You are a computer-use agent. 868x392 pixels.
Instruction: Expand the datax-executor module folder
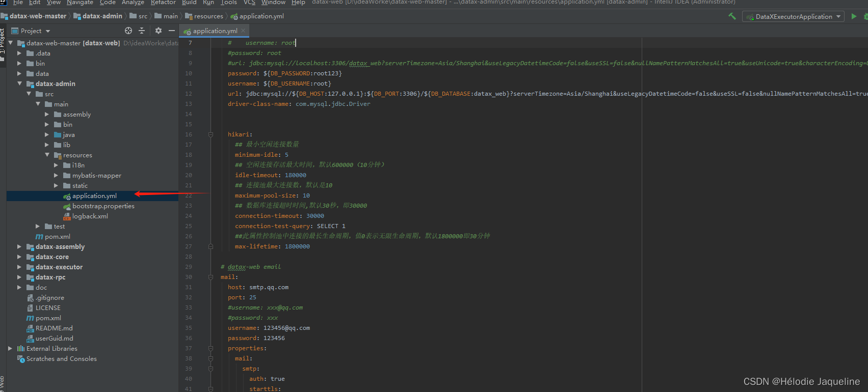pyautogui.click(x=19, y=267)
